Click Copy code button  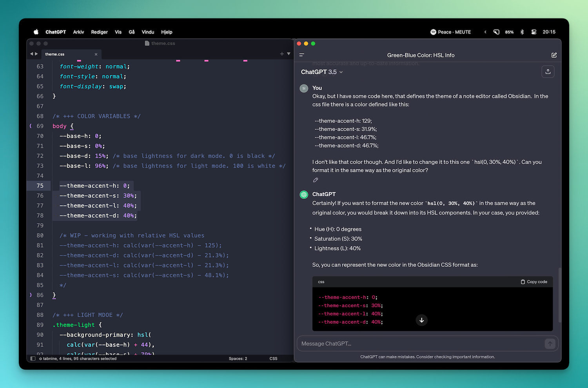[534, 282]
